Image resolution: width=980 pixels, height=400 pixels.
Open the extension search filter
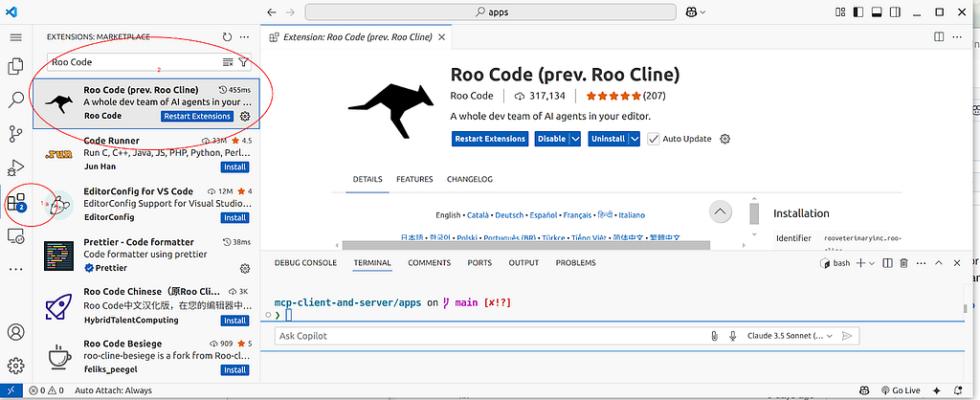coord(243,62)
